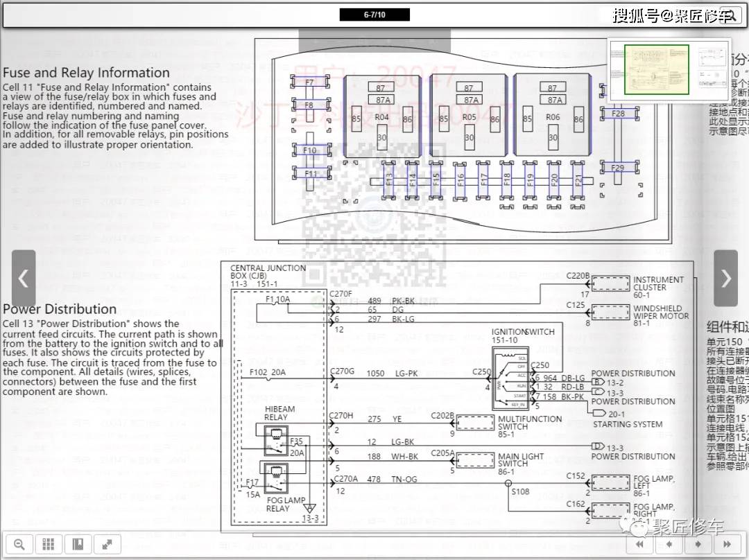Open the page thumbnails grid view
749x560 pixels.
coord(49,544)
